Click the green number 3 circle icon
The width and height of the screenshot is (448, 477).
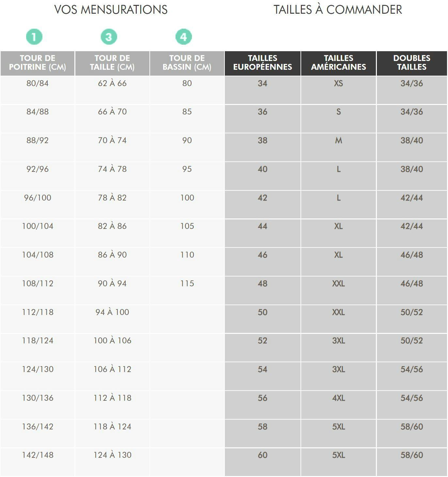[x=109, y=37]
